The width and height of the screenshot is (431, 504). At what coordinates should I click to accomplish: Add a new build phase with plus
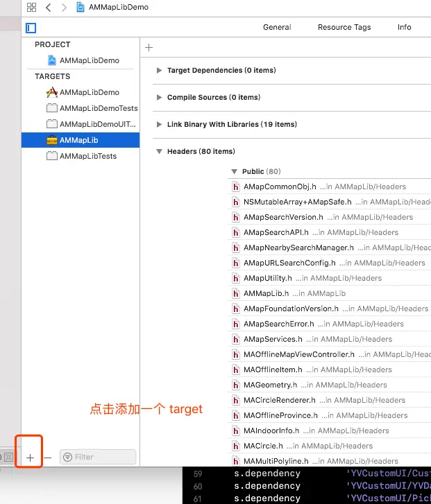[x=149, y=48]
